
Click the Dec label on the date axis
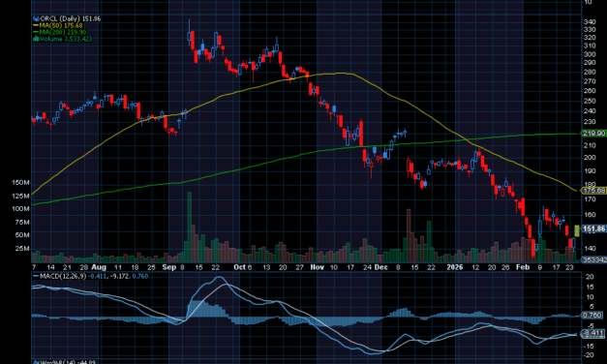[x=381, y=267]
